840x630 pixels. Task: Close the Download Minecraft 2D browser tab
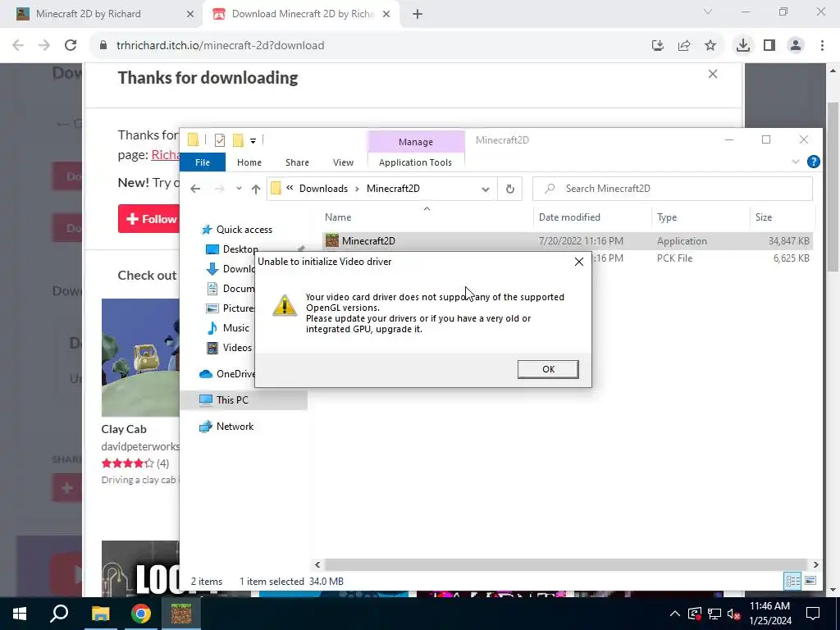(386, 15)
